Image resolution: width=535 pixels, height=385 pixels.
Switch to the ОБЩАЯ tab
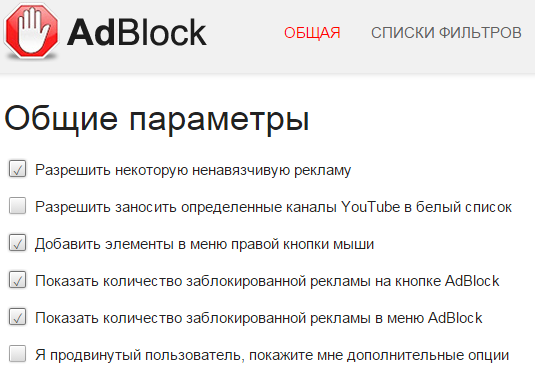312,33
